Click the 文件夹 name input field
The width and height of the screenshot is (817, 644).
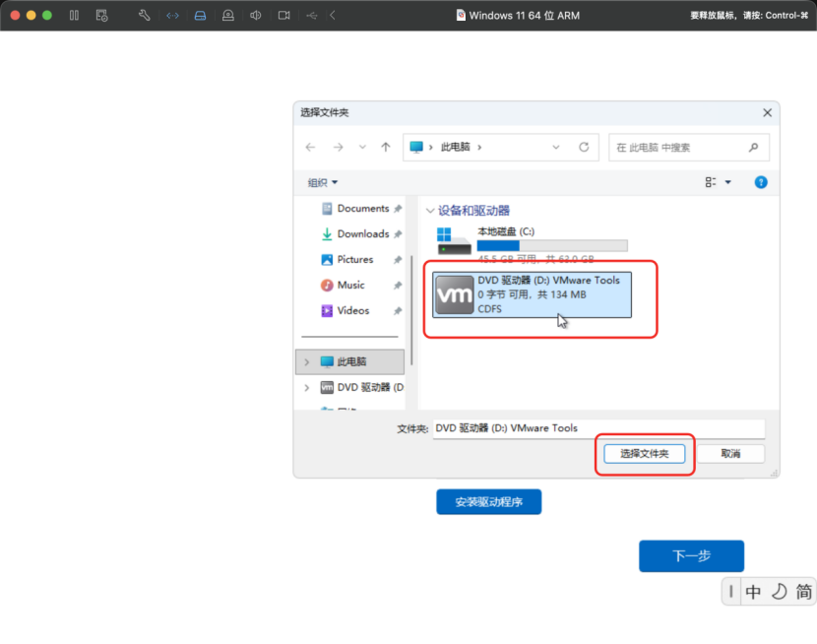598,428
